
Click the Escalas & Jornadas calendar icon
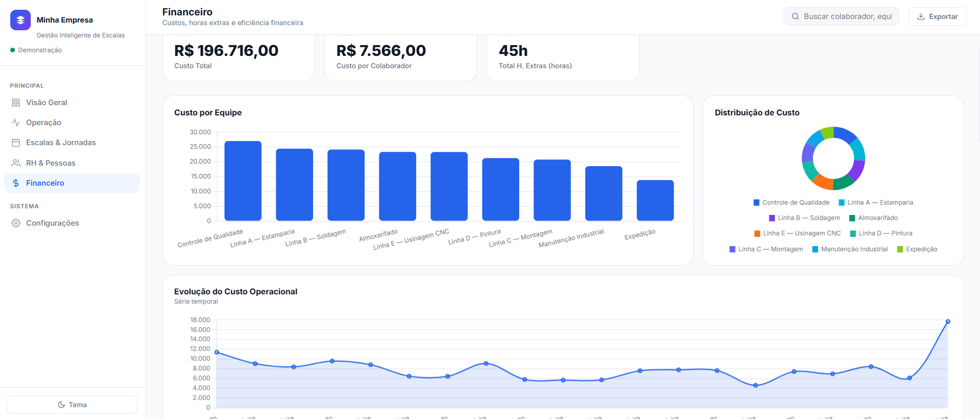click(16, 143)
